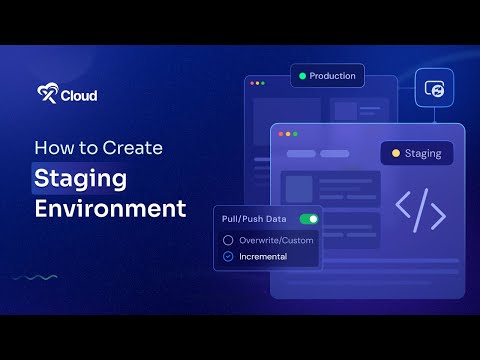Click first pill tab in Staging window
480x360 pixels.
pos(301,154)
